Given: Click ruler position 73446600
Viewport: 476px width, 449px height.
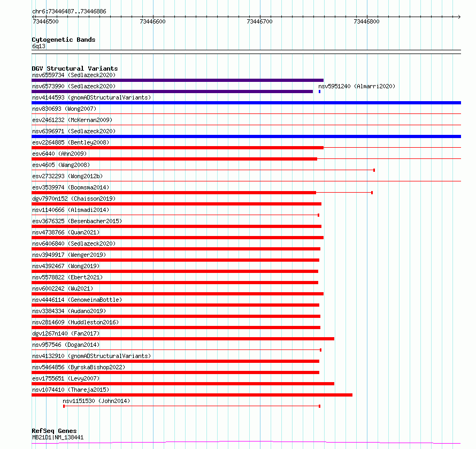Looking at the screenshot, I should (x=153, y=21).
